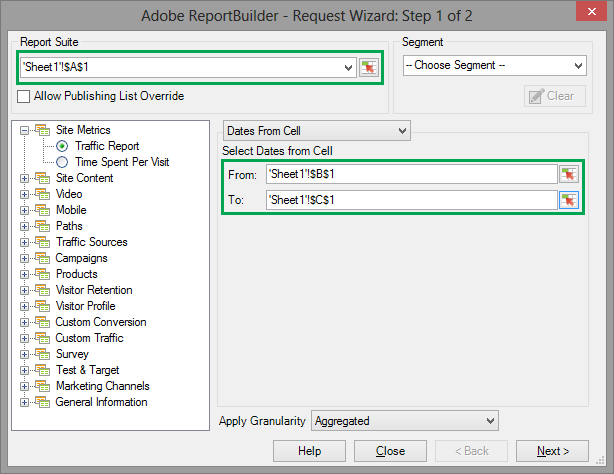The width and height of the screenshot is (614, 474).
Task: Expand the Custom Conversion tree node
Action: click(x=24, y=323)
